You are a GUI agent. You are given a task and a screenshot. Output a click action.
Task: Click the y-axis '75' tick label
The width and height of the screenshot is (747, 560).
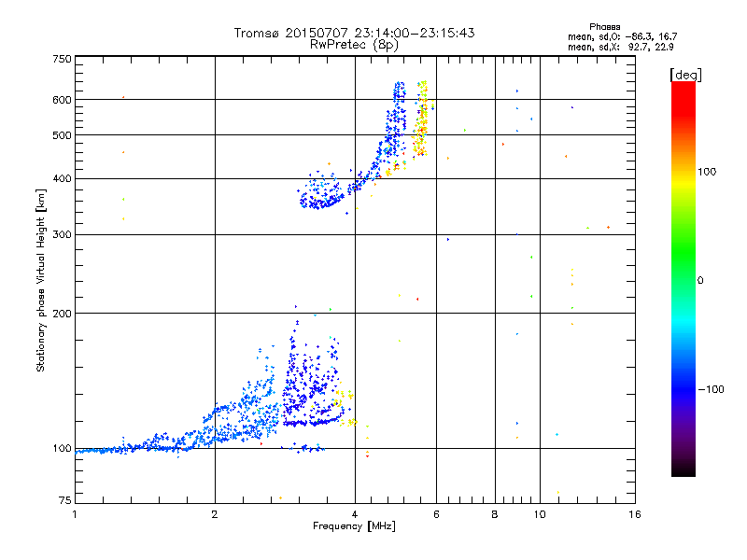pos(64,500)
